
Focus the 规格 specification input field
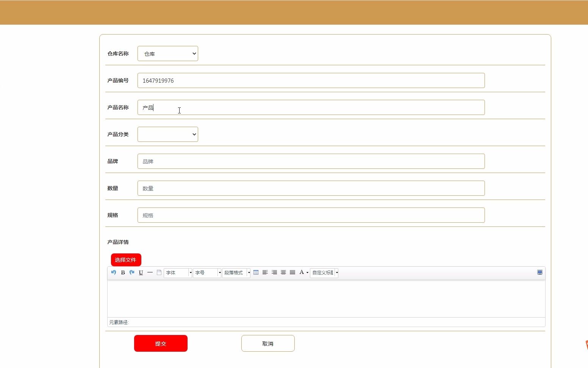pos(311,215)
